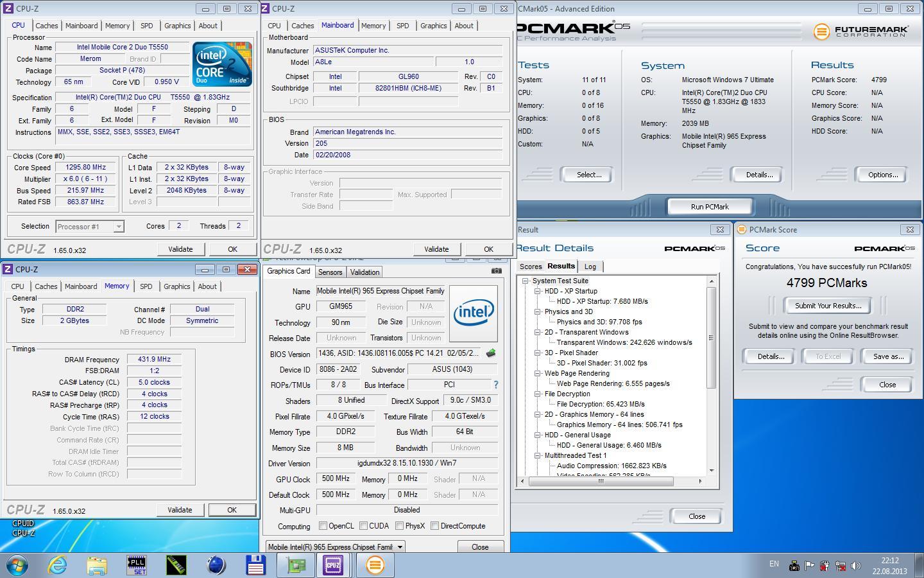The image size is (924, 578).
Task: Open Scores tab in Result Details
Action: tap(531, 267)
